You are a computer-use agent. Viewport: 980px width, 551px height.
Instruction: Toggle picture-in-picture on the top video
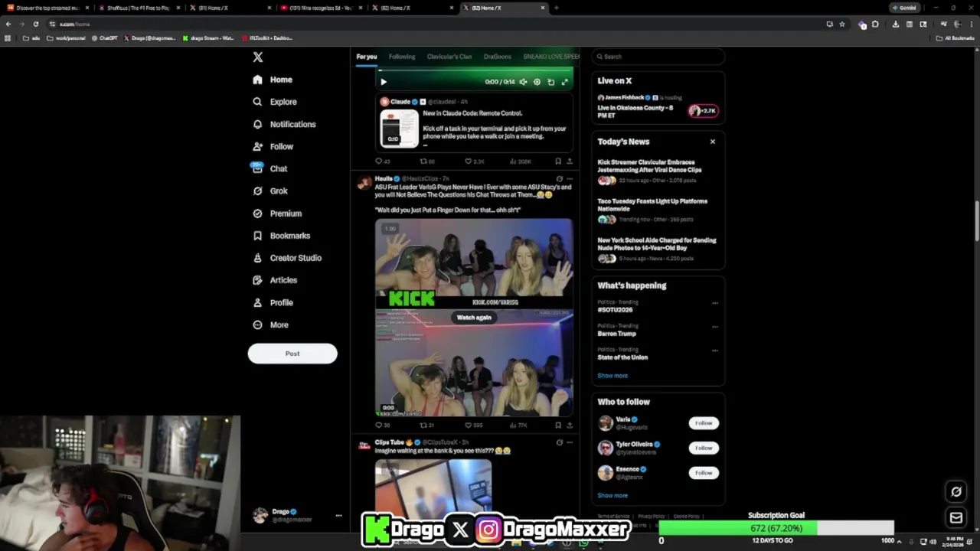tap(550, 82)
